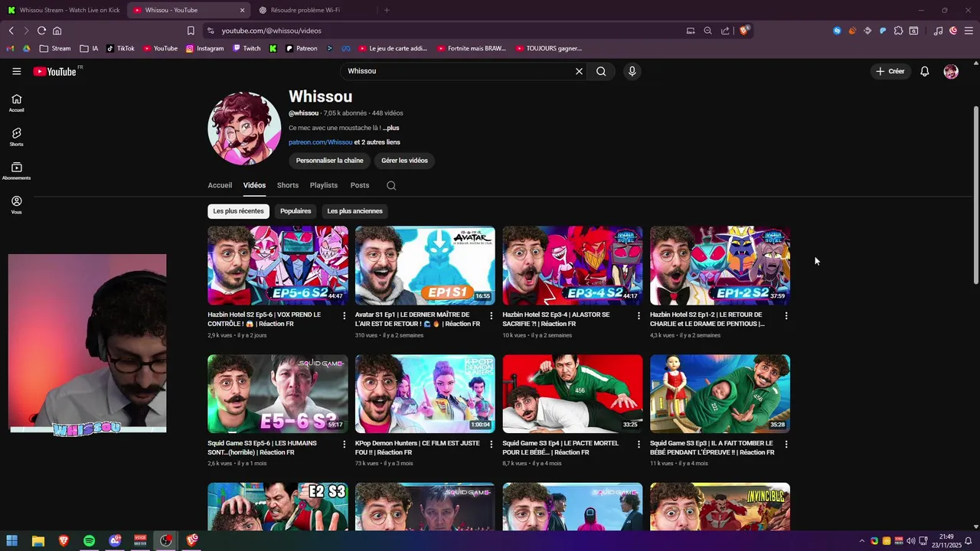Click Gérer les vidéos button

point(404,161)
